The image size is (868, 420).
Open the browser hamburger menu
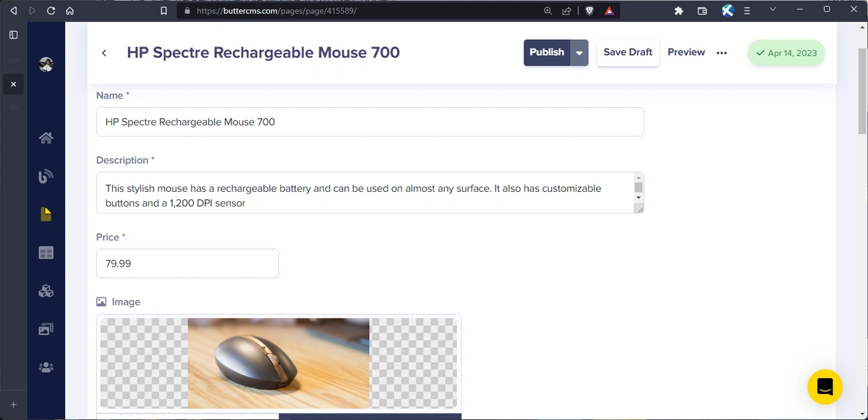[747, 11]
